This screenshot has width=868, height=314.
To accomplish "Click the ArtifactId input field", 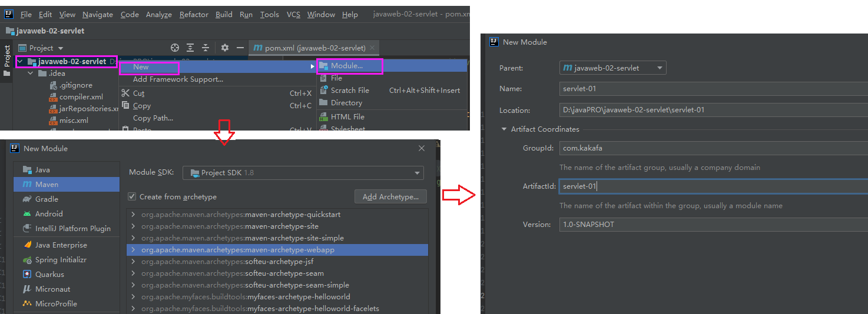I will tap(714, 186).
